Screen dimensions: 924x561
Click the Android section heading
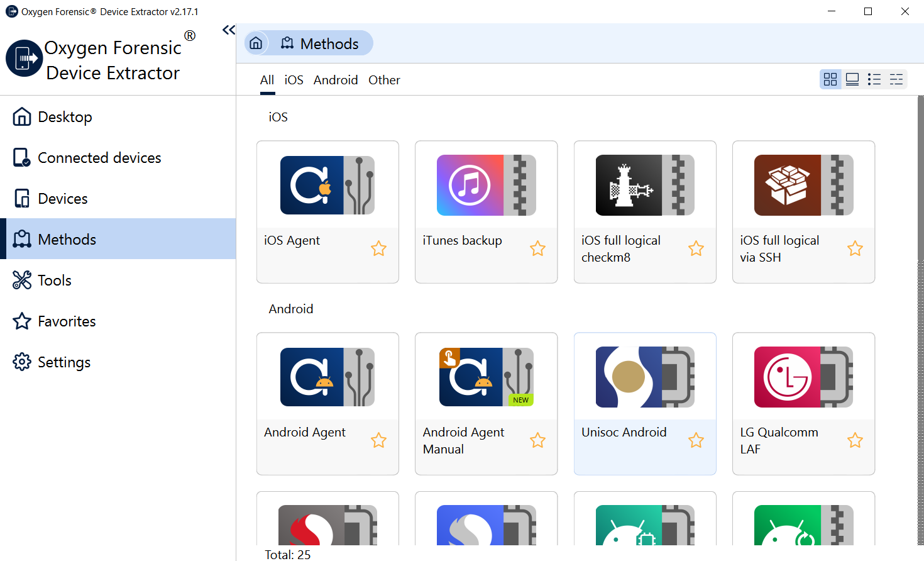pyautogui.click(x=290, y=309)
